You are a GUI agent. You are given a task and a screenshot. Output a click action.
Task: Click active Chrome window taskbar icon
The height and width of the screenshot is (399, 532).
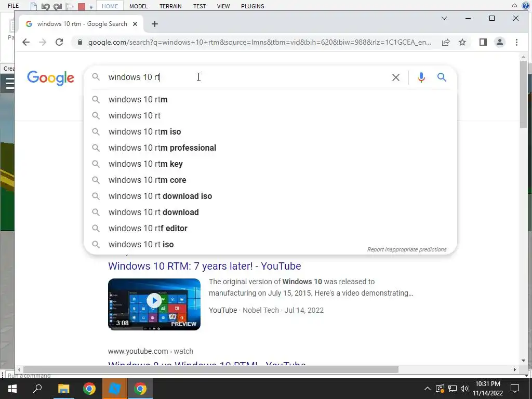[x=140, y=389]
